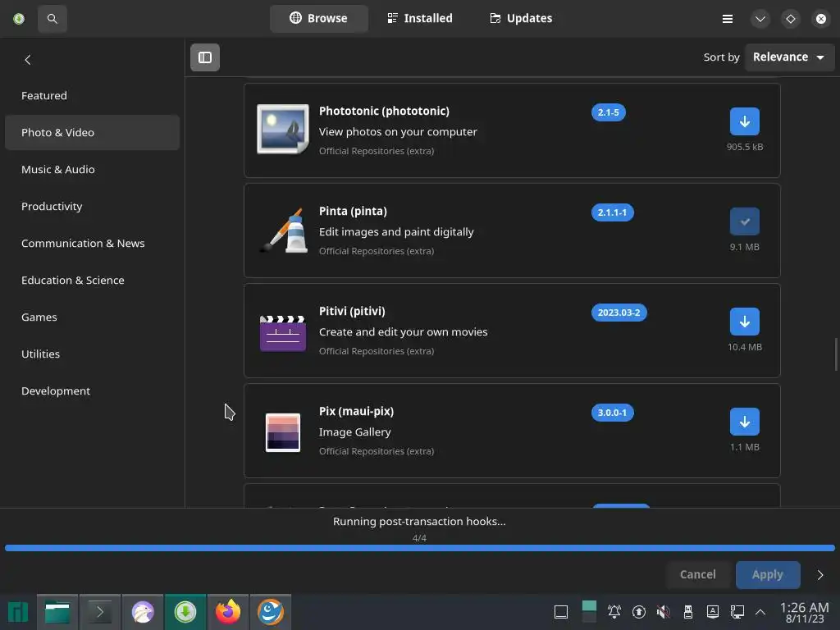Click the chevron-down window button in header

760,19
